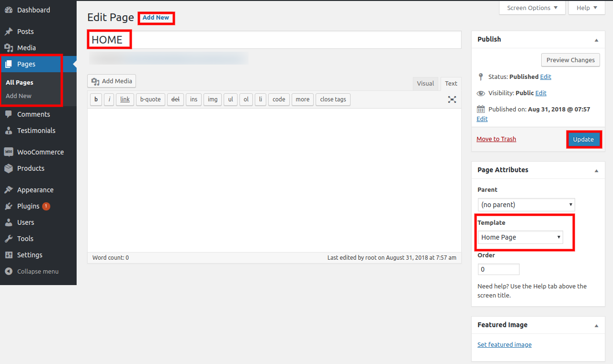Click the WooCommerce icon in sidebar
This screenshot has width=613, height=364.
9,152
